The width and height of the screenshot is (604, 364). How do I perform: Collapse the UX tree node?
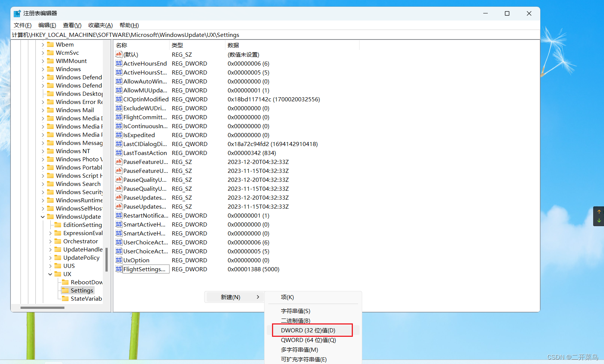pyautogui.click(x=50, y=274)
